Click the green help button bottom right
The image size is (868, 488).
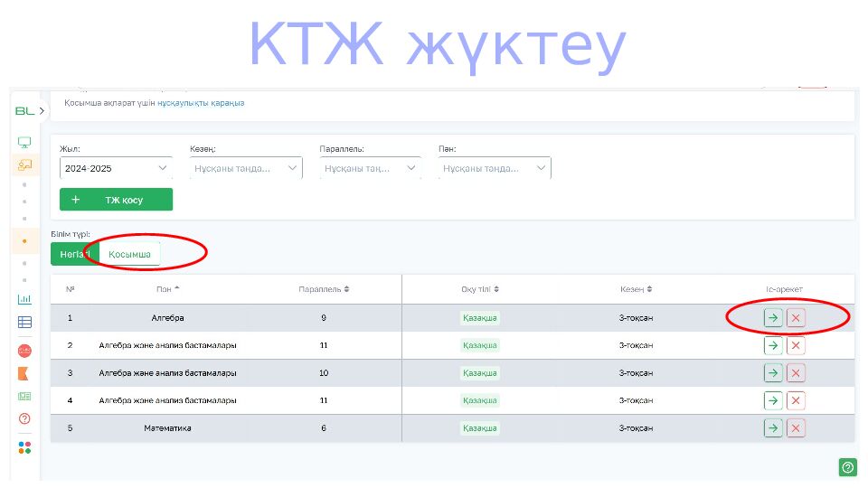[x=847, y=467]
